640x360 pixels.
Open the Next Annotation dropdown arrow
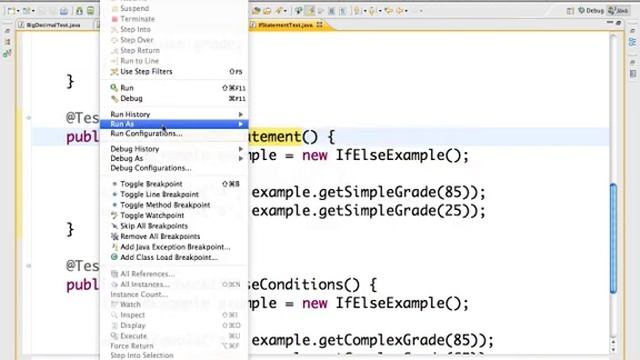[365, 11]
